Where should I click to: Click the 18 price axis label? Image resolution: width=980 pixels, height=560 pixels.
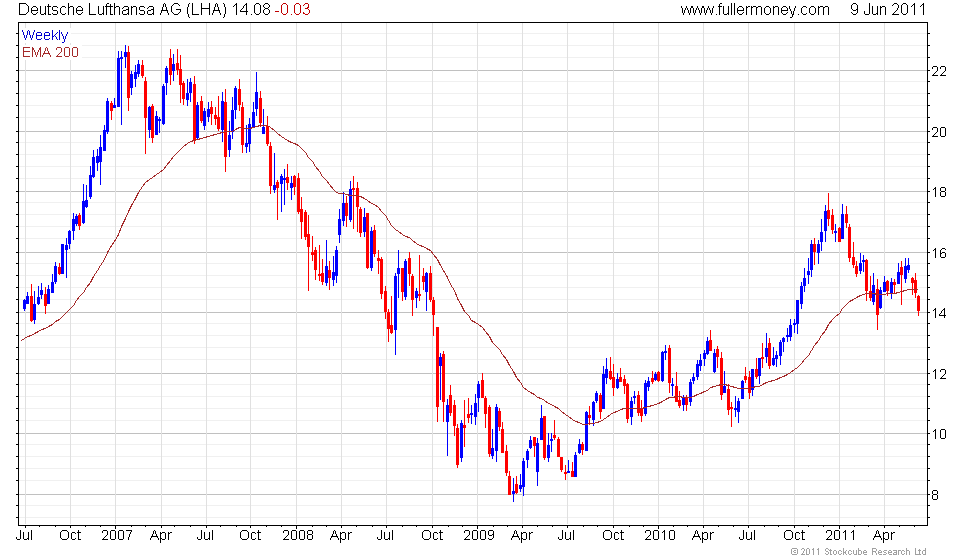(x=939, y=192)
